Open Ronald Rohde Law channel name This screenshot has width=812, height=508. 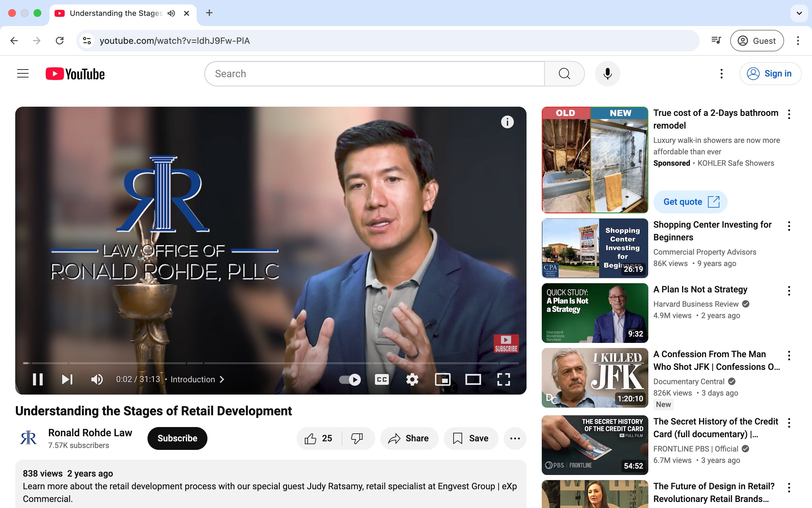click(x=90, y=433)
